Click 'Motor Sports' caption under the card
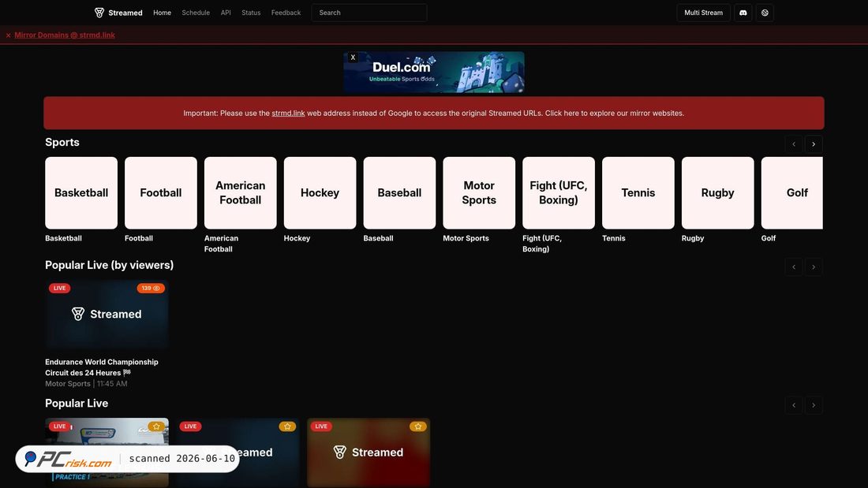Viewport: 868px width, 488px height. point(466,238)
